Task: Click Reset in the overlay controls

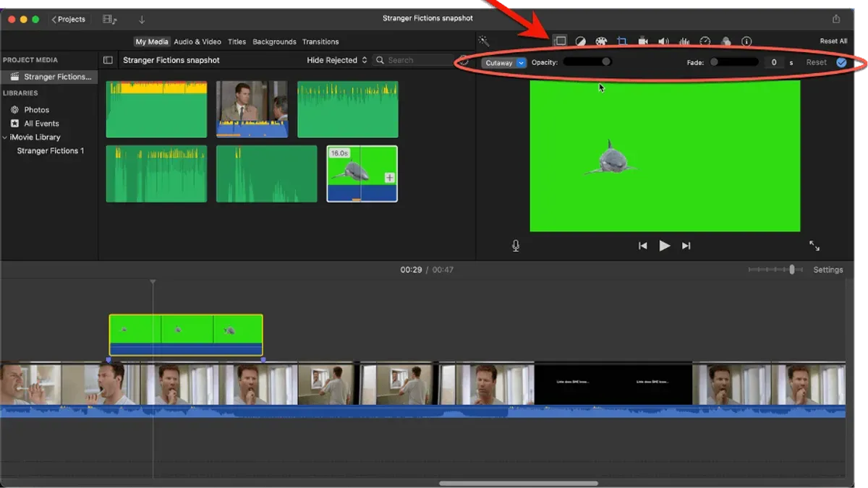Action: [x=817, y=62]
